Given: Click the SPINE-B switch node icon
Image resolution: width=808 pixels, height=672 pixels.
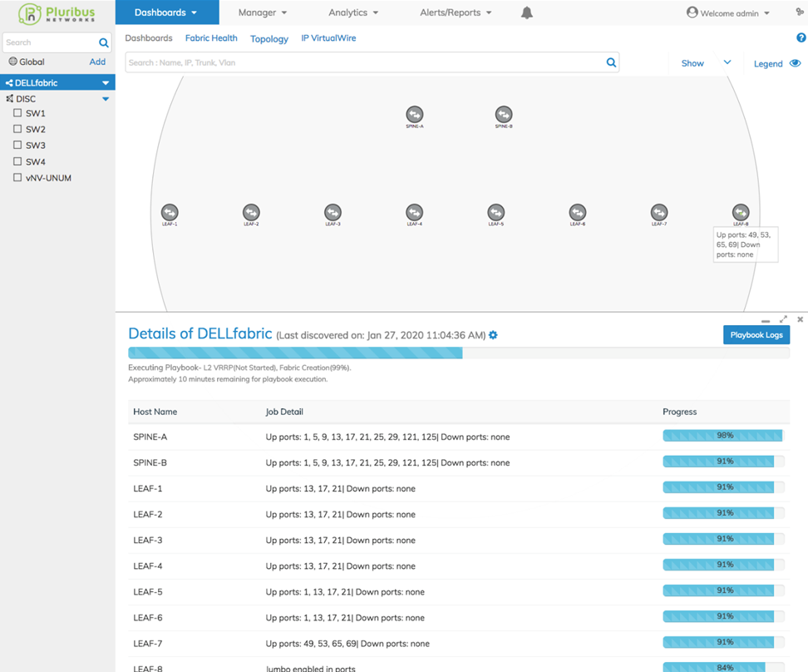Looking at the screenshot, I should (x=504, y=114).
